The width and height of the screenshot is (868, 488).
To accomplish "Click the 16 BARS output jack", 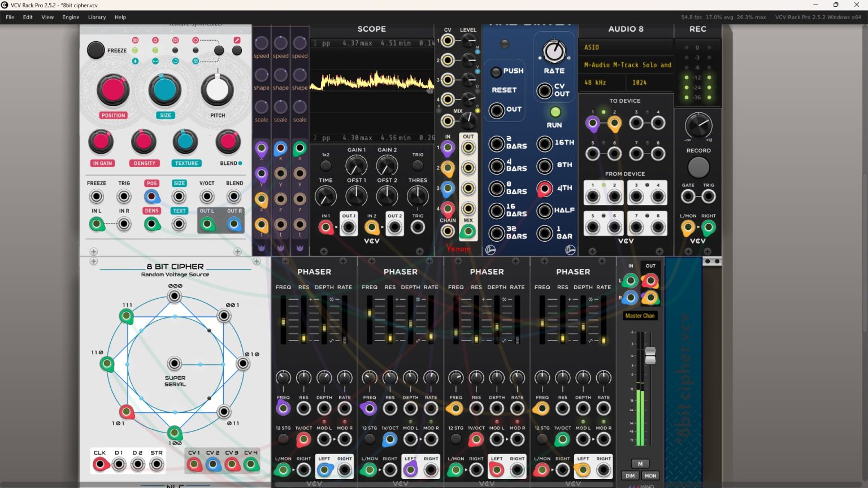I will [x=496, y=211].
